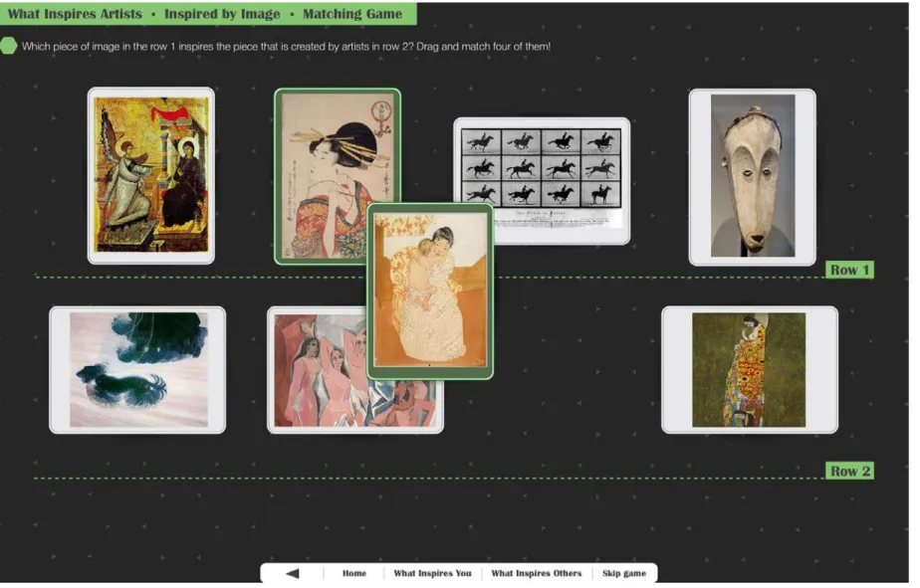
Task: Click 'What Inspires Artists' in header
Action: tap(75, 14)
